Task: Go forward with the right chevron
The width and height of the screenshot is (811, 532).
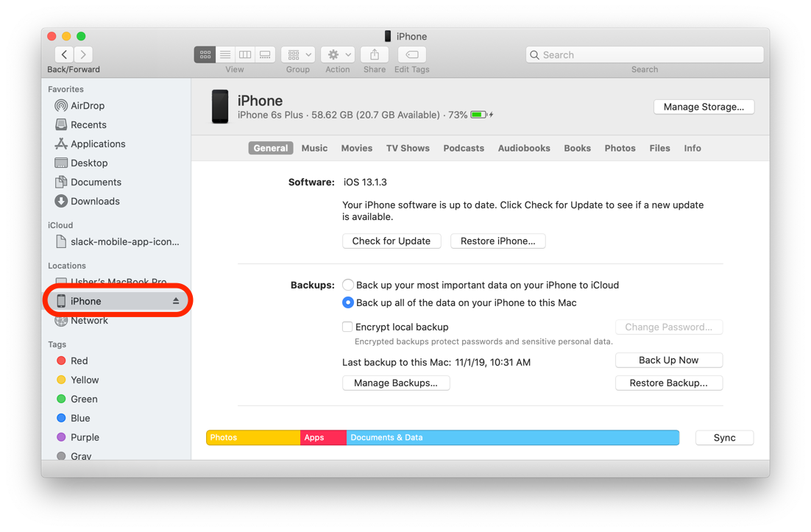Action: tap(83, 54)
